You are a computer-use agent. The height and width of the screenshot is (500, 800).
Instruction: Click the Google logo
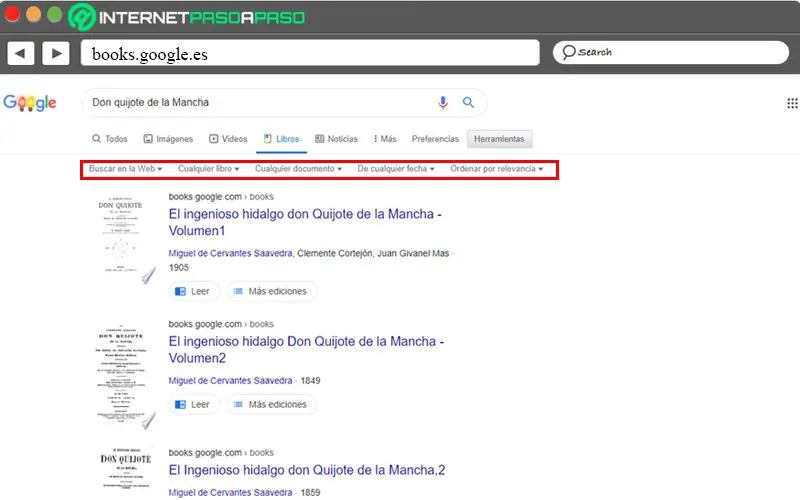click(x=30, y=103)
